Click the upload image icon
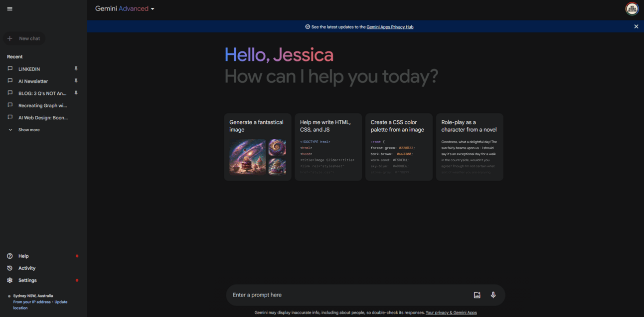Screen dimensions: 644x317 click(x=477, y=295)
